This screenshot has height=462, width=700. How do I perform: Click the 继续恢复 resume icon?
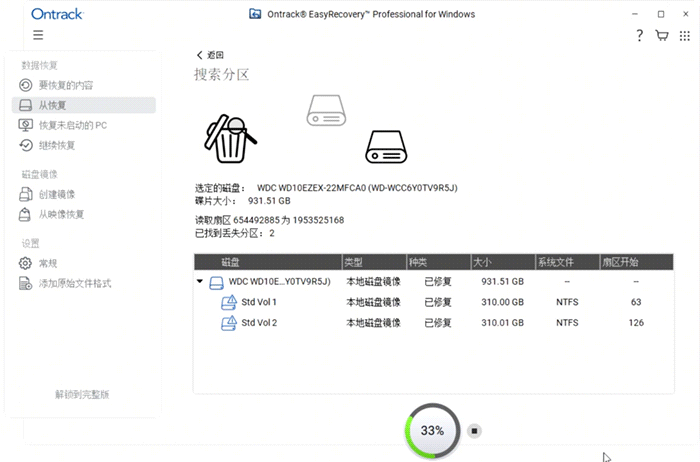point(25,145)
